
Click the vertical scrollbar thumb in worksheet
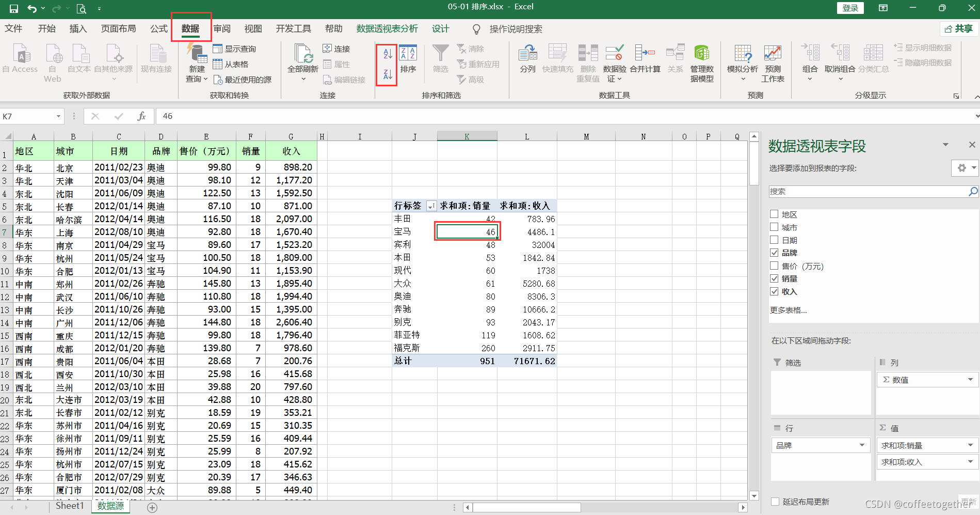click(754, 164)
